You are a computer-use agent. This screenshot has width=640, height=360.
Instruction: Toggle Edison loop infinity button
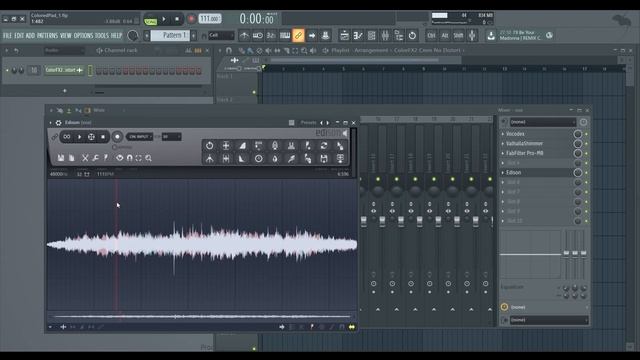(x=67, y=137)
